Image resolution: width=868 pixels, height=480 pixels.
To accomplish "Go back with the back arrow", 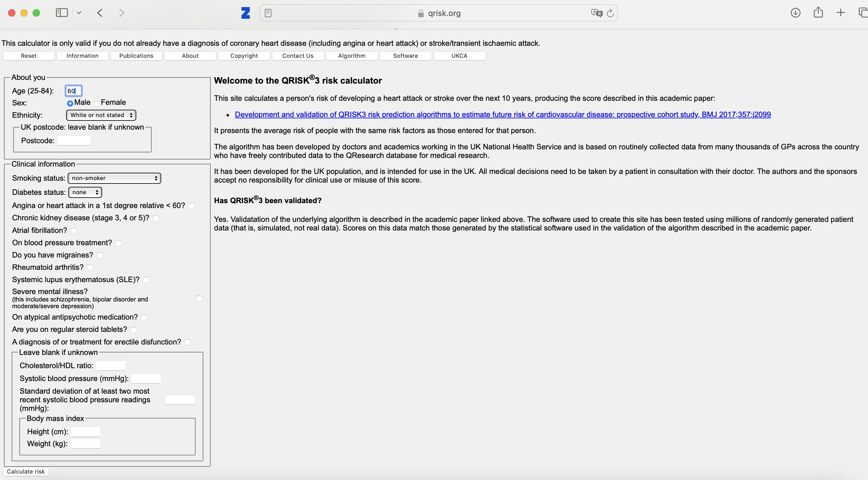I will tap(100, 13).
